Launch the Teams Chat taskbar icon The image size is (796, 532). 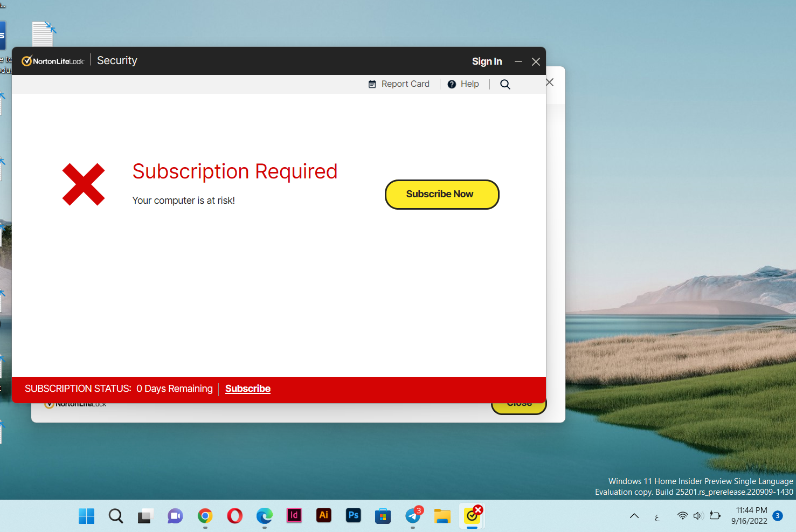point(175,516)
